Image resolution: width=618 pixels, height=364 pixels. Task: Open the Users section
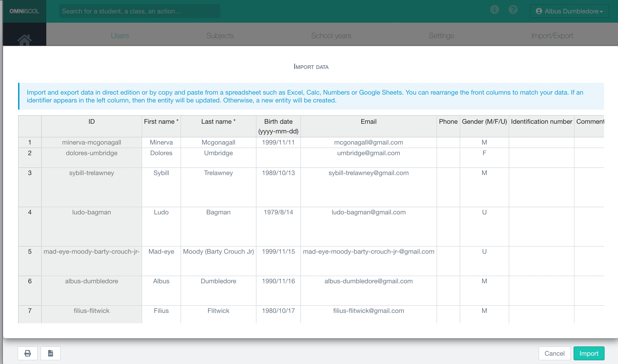[x=120, y=36]
